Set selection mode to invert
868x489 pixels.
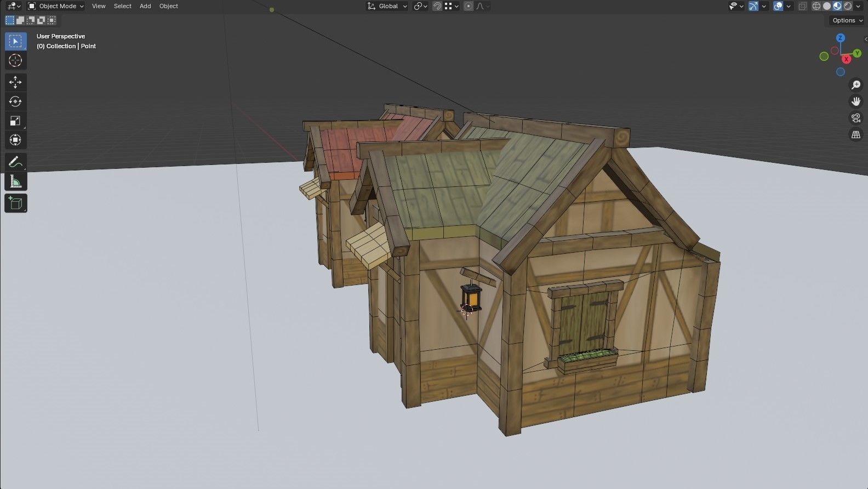point(41,20)
